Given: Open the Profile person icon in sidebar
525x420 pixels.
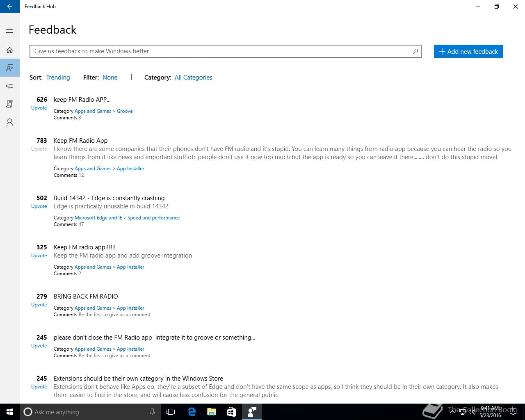Looking at the screenshot, I should pyautogui.click(x=10, y=122).
